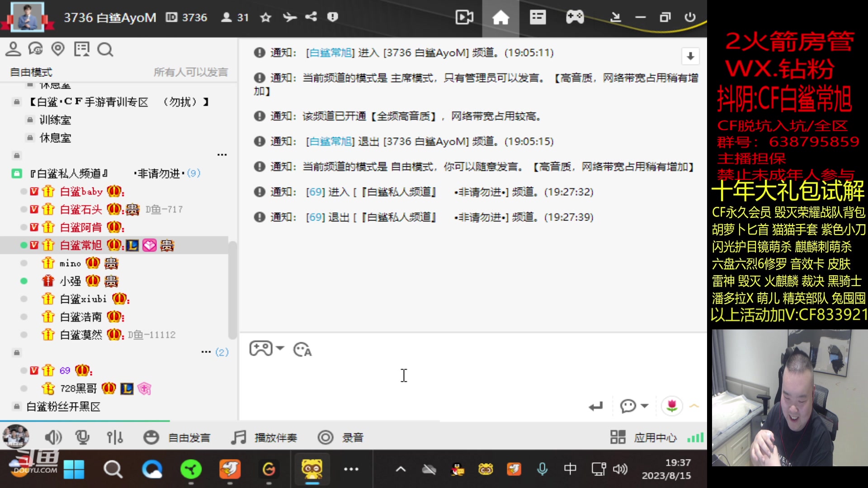Click the download messages arrow button
868x488 pixels.
click(x=690, y=56)
